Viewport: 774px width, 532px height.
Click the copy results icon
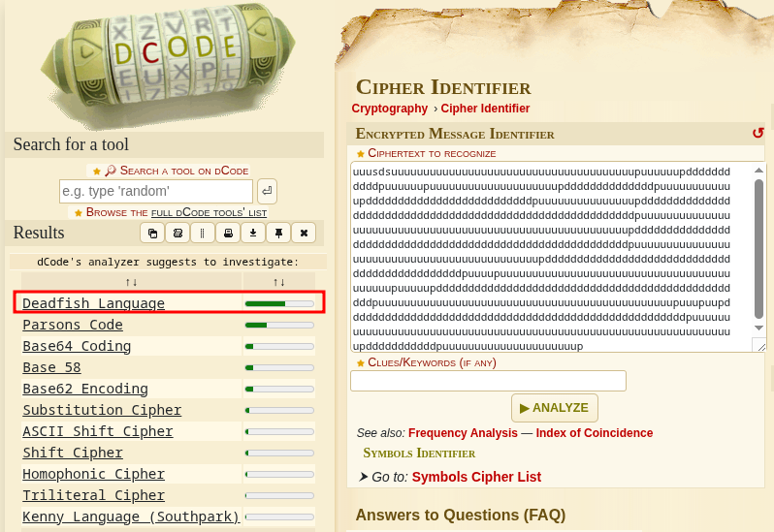152,233
